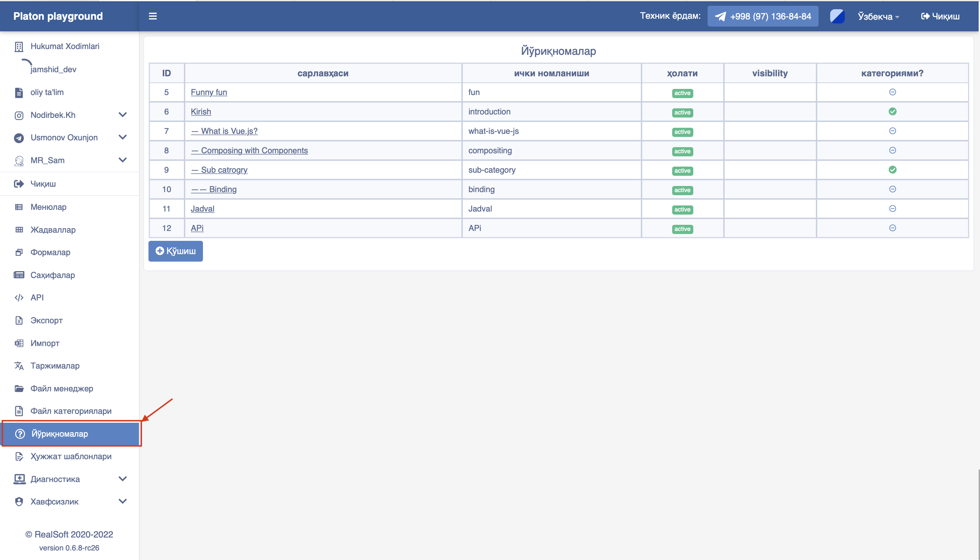980x560 pixels.
Task: Click the sidebar Чиқиш exit icon
Action: (x=19, y=184)
